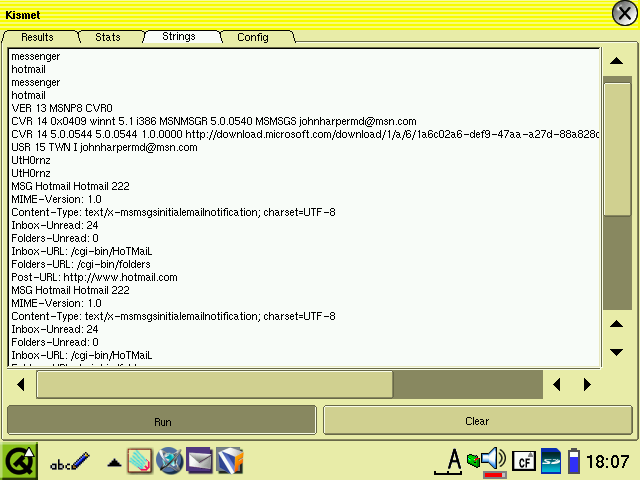Expand the input method selector arrow
The image size is (640, 480).
click(115, 462)
